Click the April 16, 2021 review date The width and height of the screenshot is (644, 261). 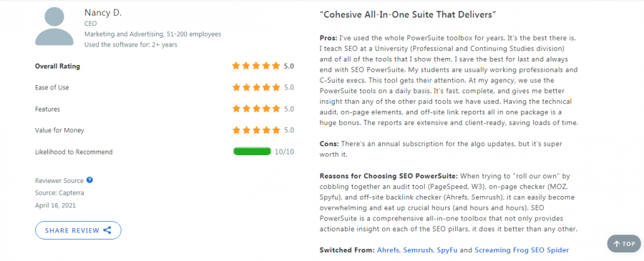pyautogui.click(x=55, y=205)
